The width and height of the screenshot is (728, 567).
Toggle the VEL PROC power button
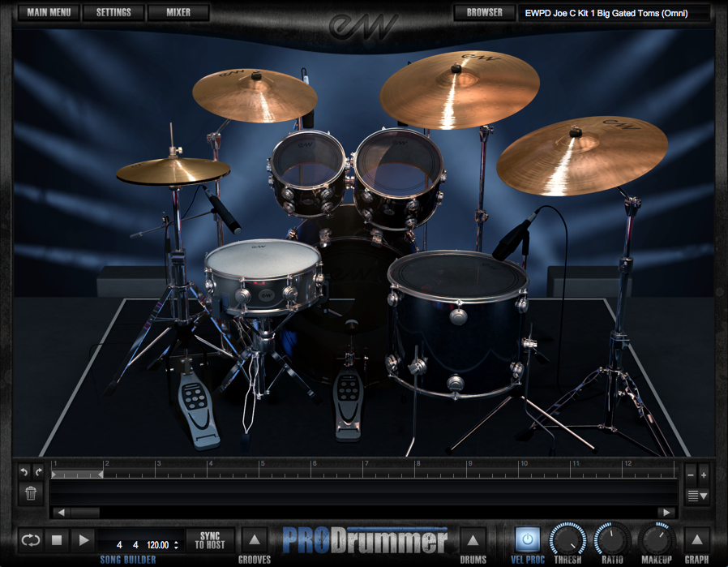coord(528,539)
